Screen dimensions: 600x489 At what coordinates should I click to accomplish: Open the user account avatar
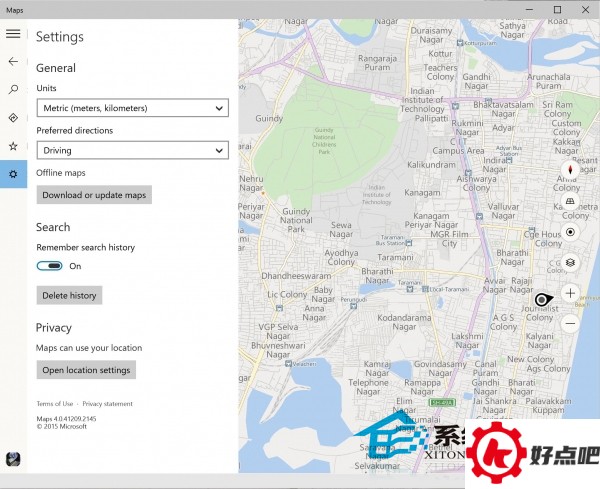coord(13,458)
